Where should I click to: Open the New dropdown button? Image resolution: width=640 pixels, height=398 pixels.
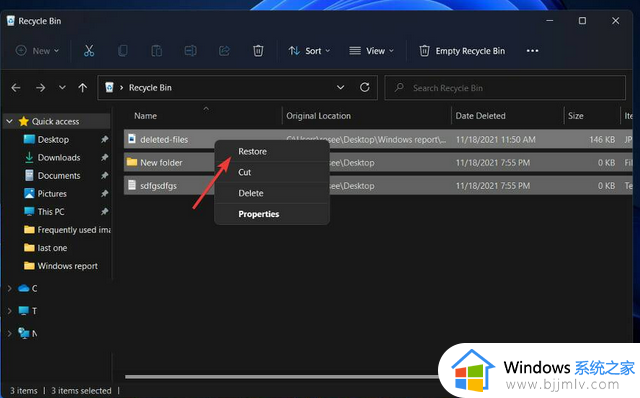pyautogui.click(x=37, y=51)
